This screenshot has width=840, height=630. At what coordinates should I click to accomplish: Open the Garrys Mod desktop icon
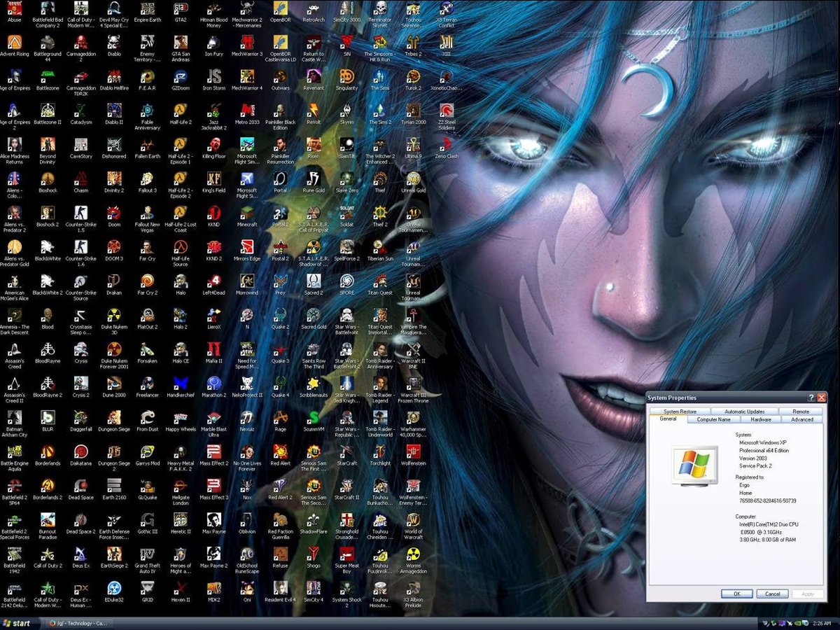point(147,456)
